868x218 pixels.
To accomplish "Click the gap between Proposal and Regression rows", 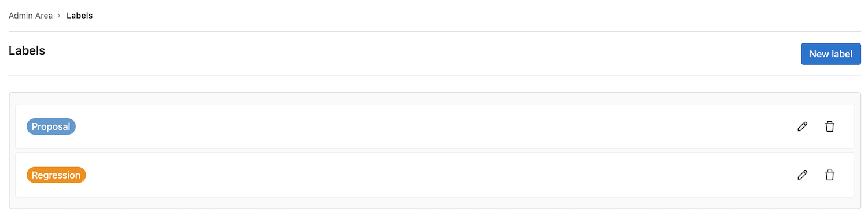I will (435, 151).
